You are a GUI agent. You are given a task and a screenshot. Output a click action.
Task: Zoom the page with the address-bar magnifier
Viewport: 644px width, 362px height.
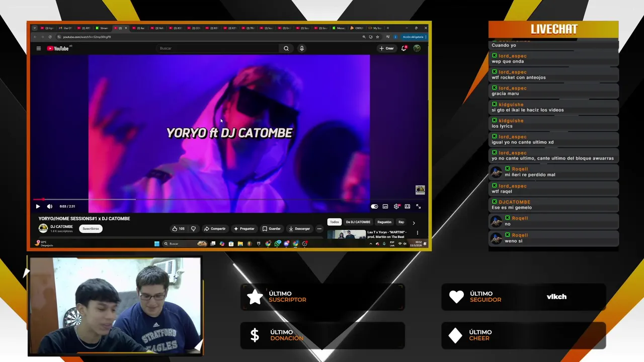tap(364, 37)
